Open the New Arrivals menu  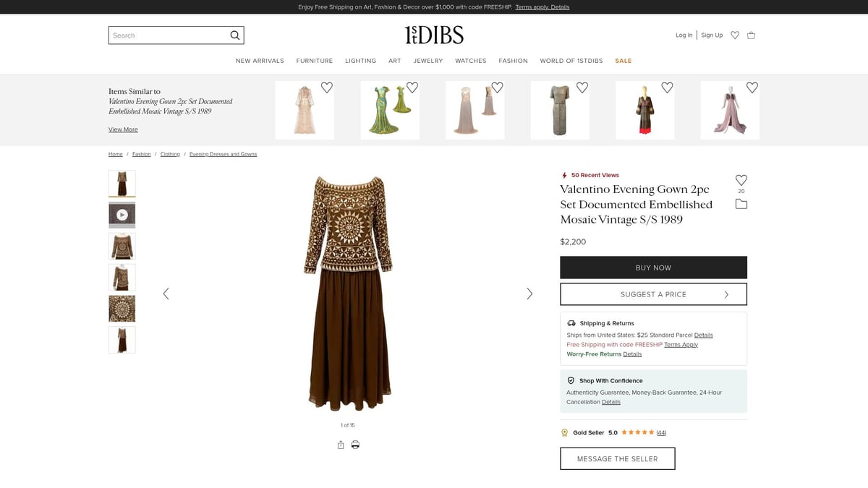(260, 61)
